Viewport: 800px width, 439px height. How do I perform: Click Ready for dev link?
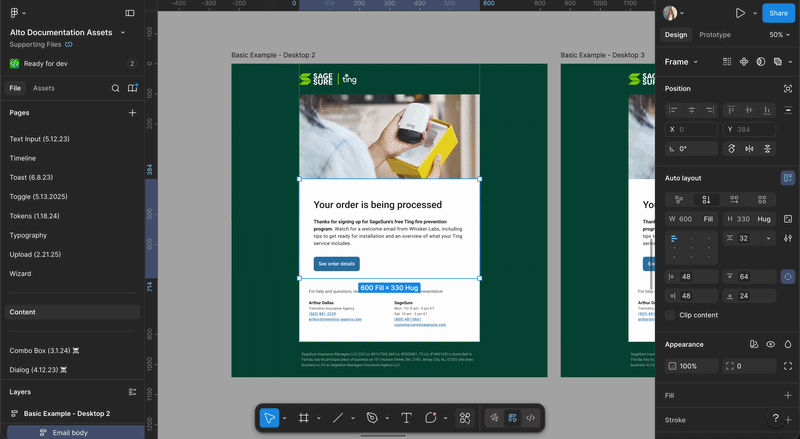(x=45, y=64)
